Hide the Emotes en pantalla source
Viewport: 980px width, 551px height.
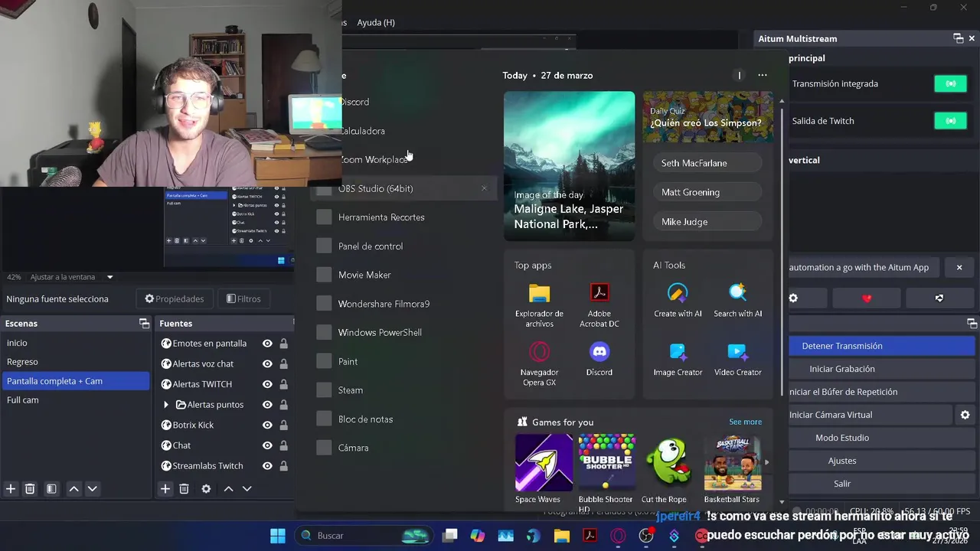pyautogui.click(x=267, y=344)
